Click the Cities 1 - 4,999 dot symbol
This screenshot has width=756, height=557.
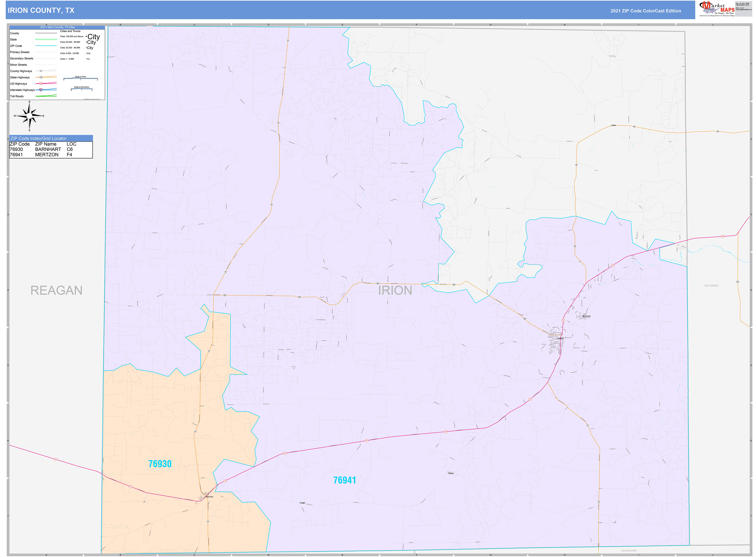click(x=86, y=59)
